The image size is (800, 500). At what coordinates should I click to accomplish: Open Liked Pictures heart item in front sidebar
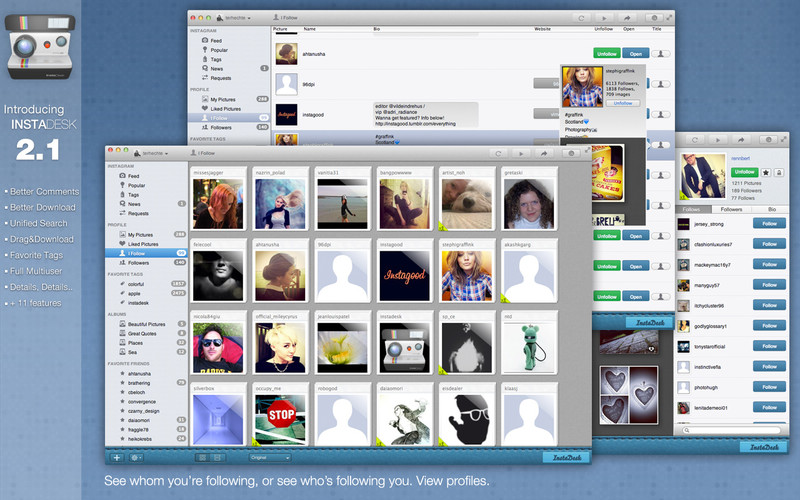coord(141,243)
